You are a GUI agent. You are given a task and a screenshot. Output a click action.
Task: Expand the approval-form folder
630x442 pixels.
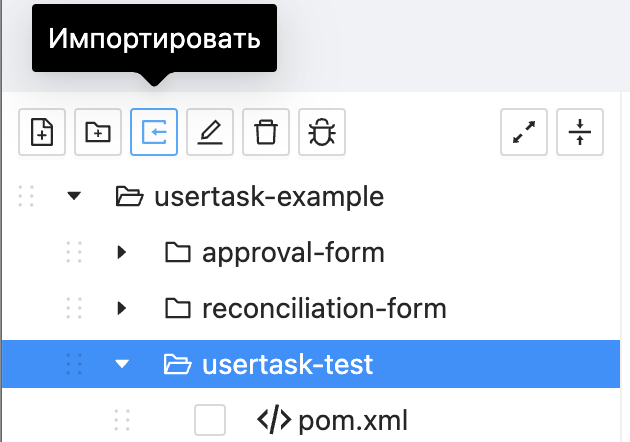coord(122,252)
